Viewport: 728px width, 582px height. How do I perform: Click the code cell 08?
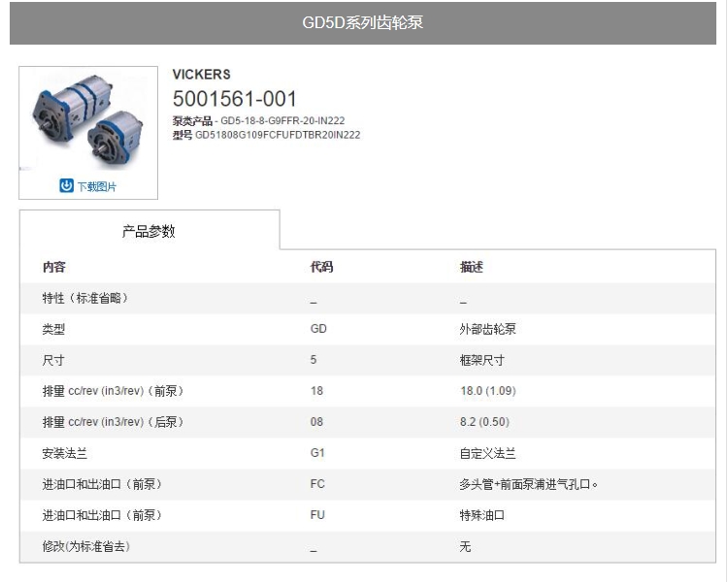click(316, 422)
